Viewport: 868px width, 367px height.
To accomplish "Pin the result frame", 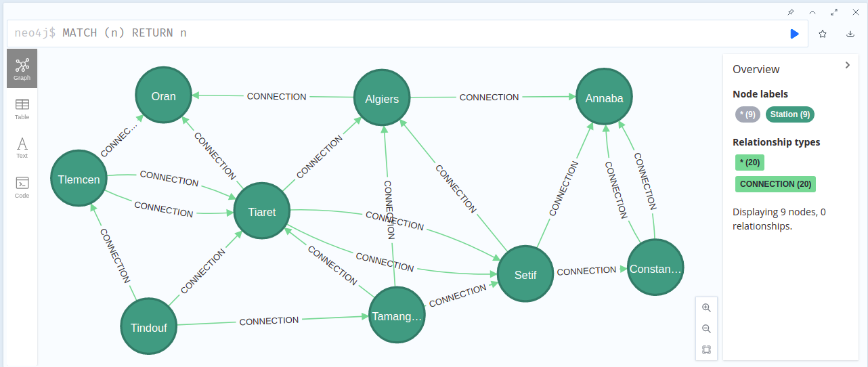I will tap(791, 12).
